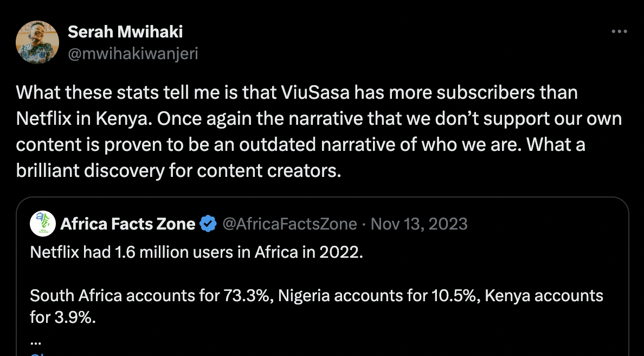Image resolution: width=644 pixels, height=356 pixels.
Task: Visit the @AfricaFactsZone handle
Action: point(290,224)
